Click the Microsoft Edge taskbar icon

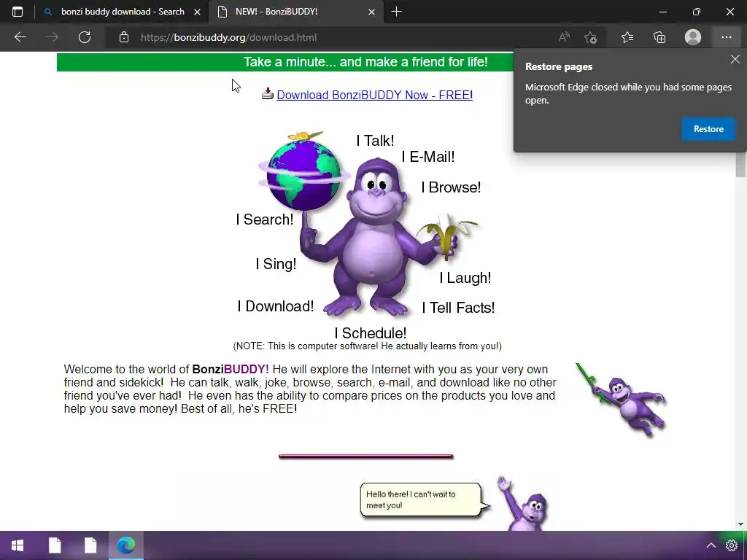(125, 545)
